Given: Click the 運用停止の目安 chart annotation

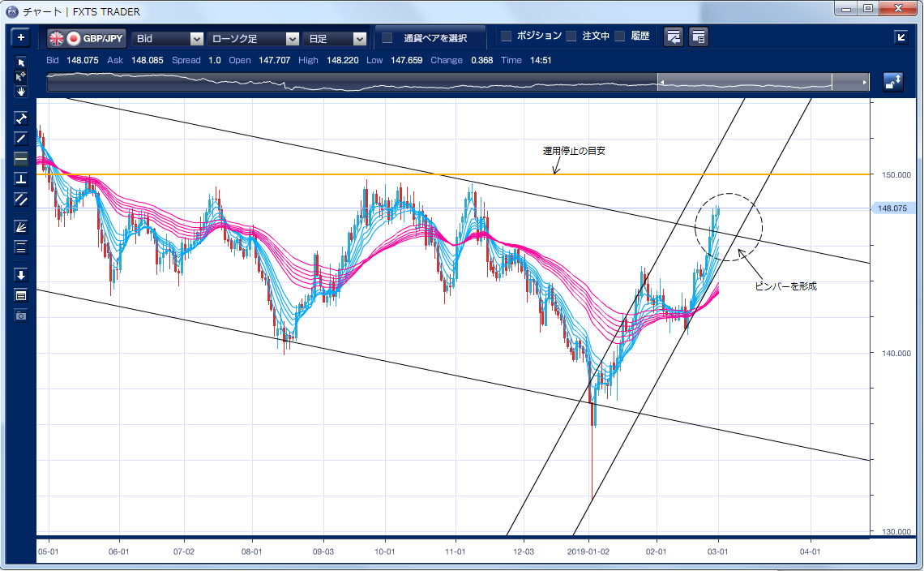Looking at the screenshot, I should pos(573,151).
